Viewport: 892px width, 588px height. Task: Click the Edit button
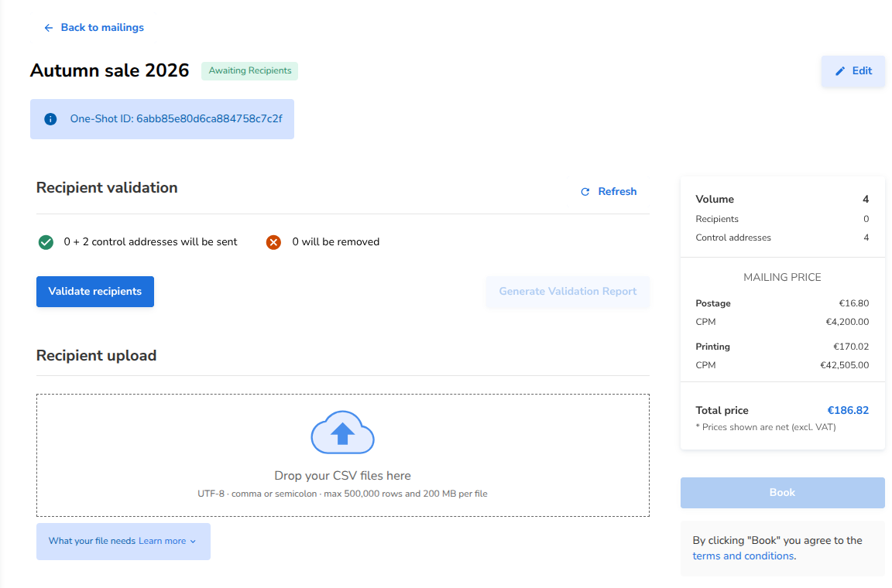coord(853,71)
